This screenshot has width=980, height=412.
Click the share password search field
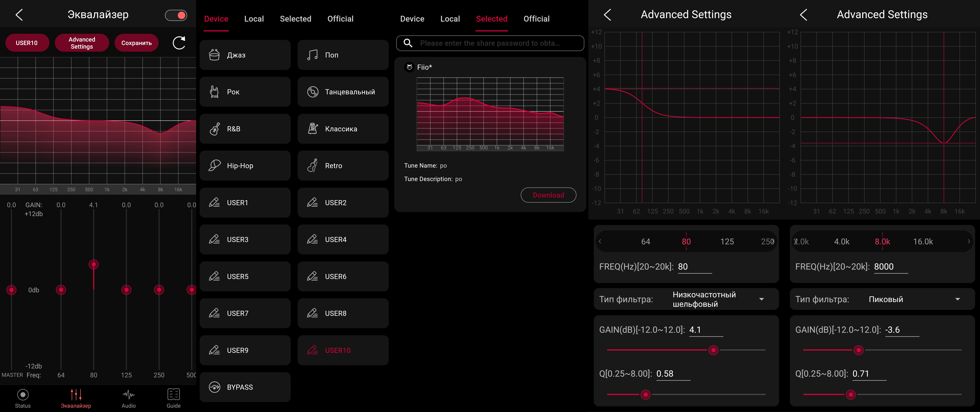490,43
